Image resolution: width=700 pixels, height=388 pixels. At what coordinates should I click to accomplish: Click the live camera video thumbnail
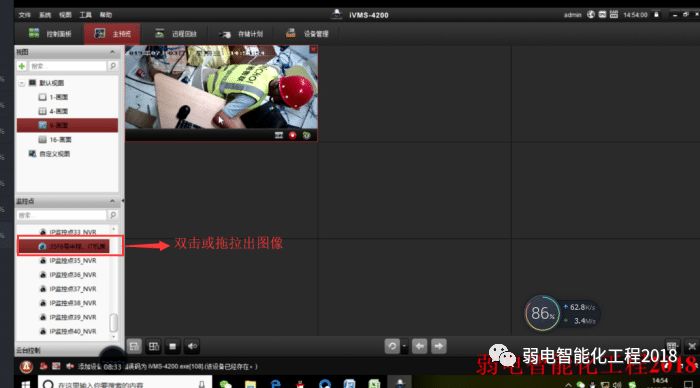221,87
